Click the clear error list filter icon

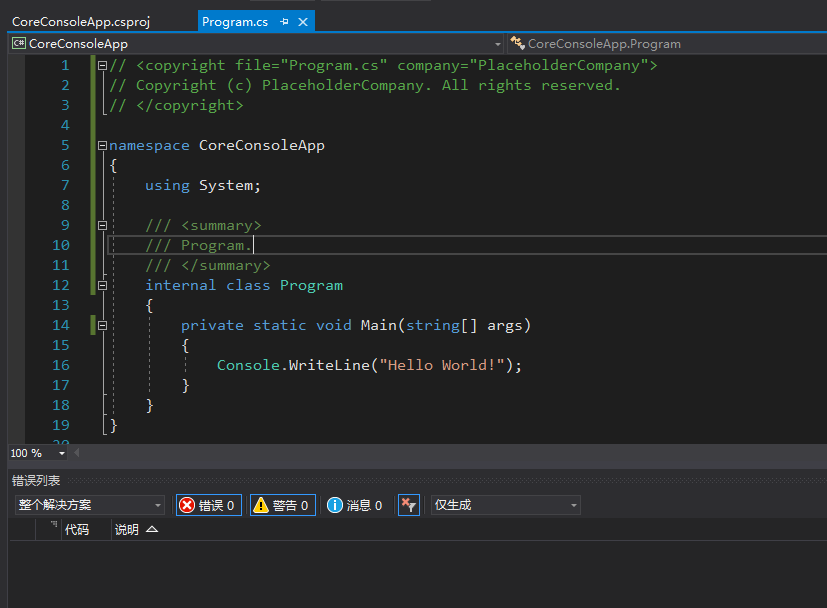[409, 505]
